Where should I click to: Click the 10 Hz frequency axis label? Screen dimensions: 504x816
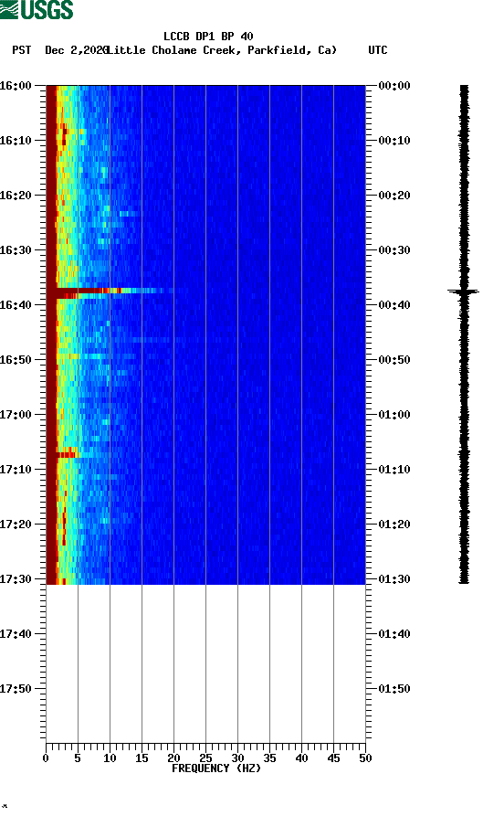click(110, 758)
